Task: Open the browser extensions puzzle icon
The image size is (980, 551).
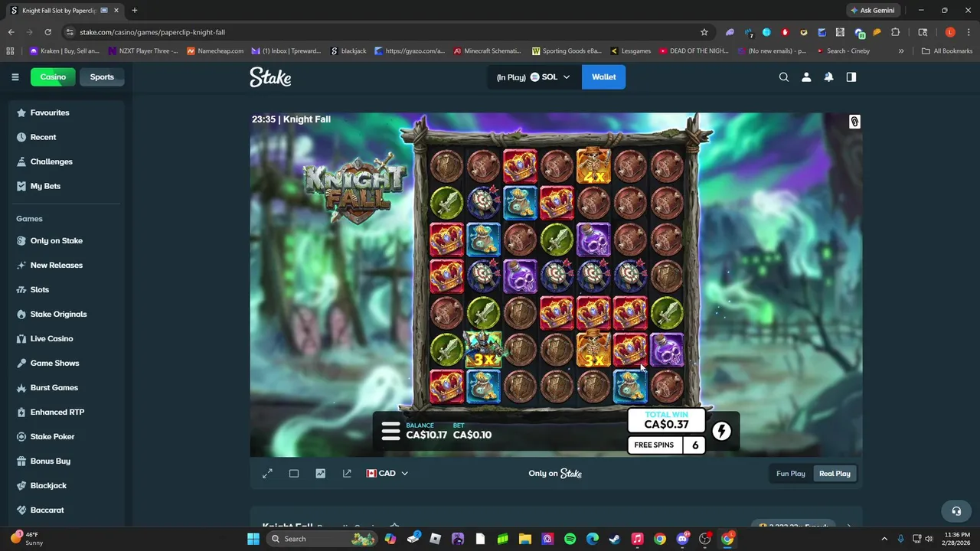Action: click(x=895, y=32)
